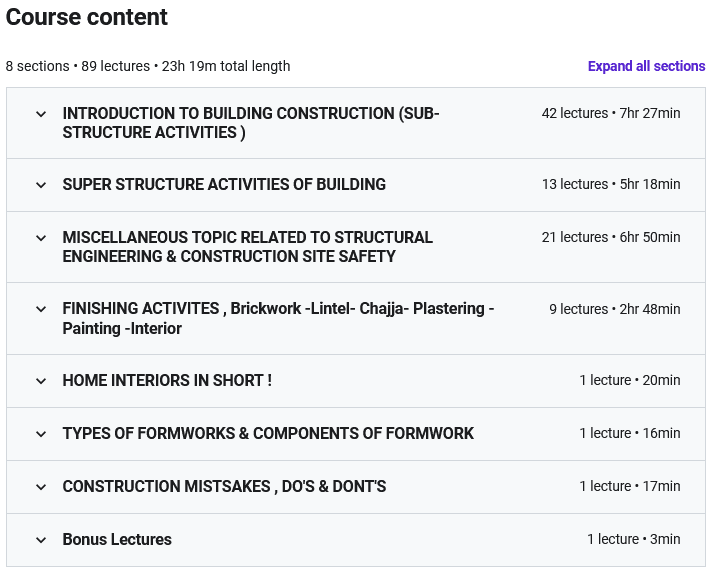Click the 42 lectures 7hr 27min label

[610, 114]
